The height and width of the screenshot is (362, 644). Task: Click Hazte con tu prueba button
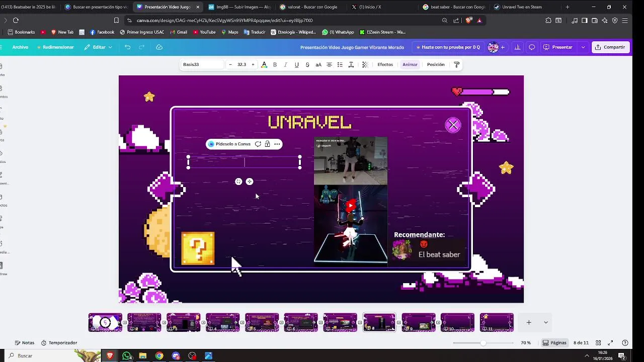coord(448,47)
